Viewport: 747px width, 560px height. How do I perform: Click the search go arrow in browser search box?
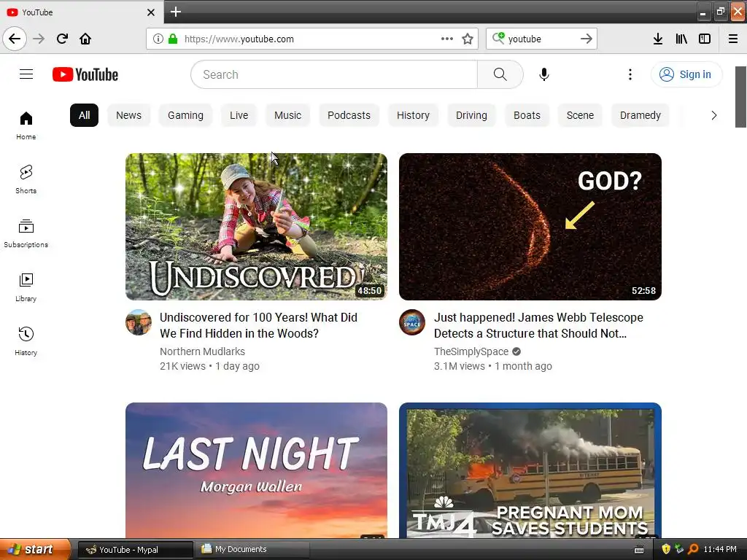pos(586,39)
